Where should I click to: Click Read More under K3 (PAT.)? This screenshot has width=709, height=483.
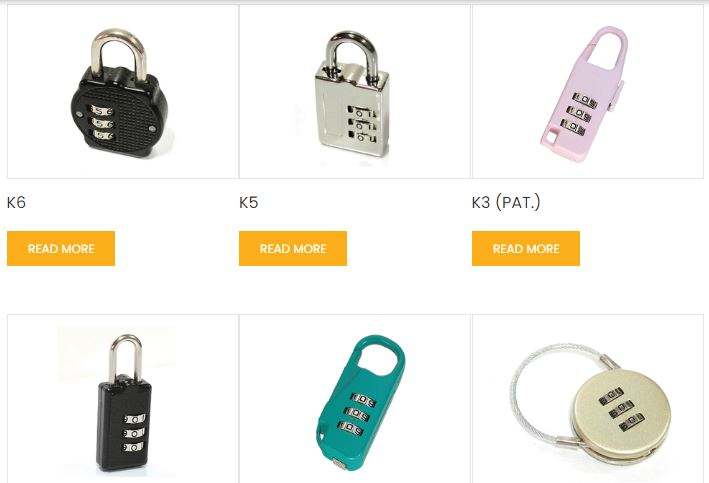tap(526, 248)
